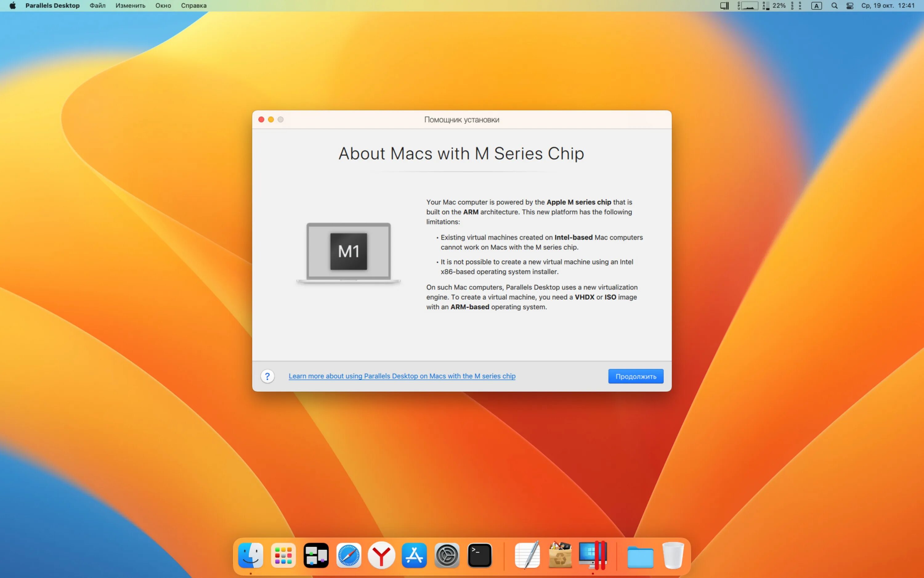Open App Store from the Dock

point(414,555)
